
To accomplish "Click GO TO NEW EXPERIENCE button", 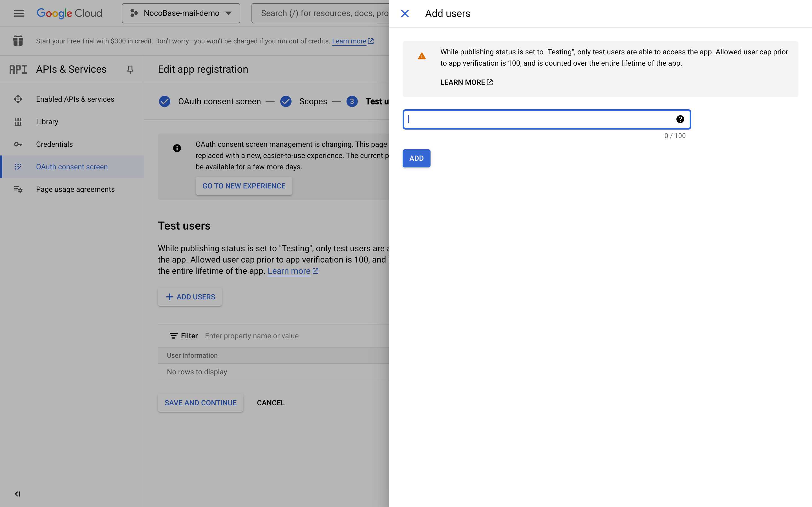I will [x=244, y=186].
